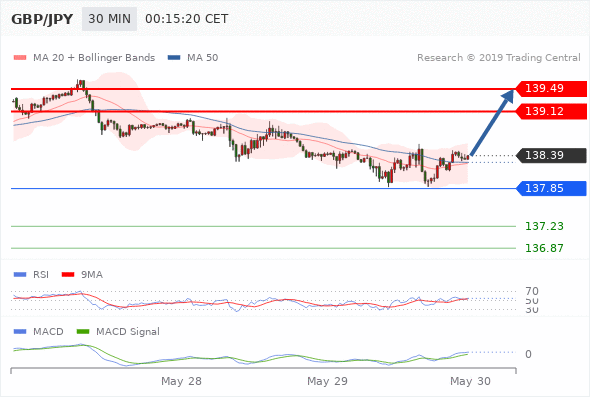This screenshot has height=400, width=590.
Task: Click the 00:15:20 CET timestamp
Action: [x=187, y=19]
